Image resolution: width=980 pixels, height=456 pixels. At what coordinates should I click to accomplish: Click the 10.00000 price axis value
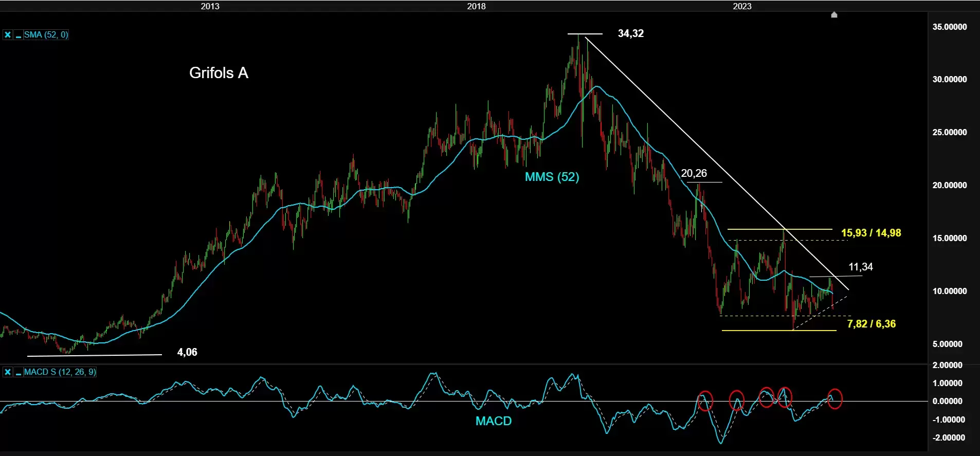(950, 291)
